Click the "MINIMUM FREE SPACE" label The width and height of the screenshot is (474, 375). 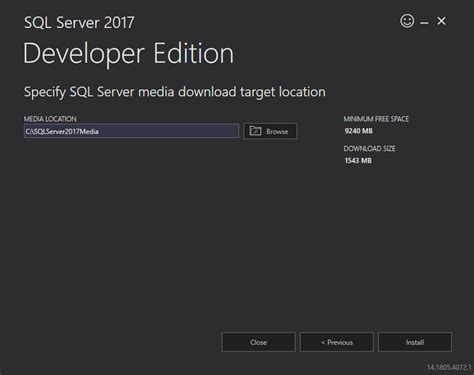(x=376, y=119)
